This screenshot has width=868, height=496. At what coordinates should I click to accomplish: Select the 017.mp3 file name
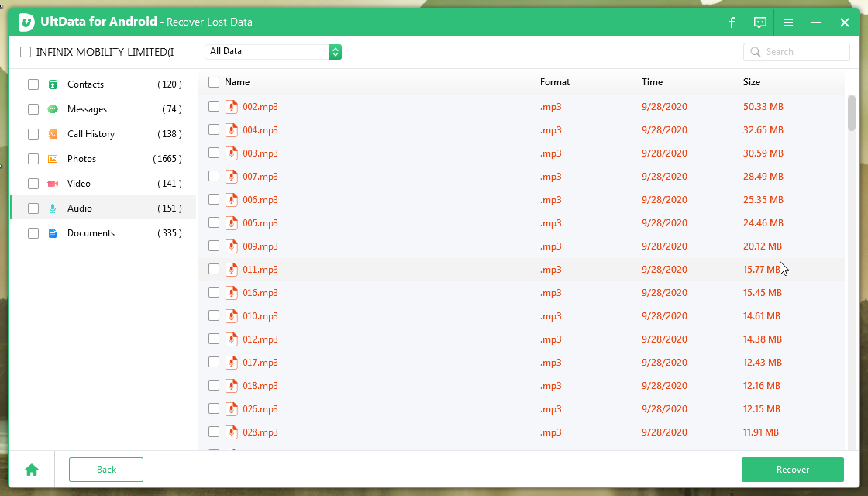pos(260,363)
